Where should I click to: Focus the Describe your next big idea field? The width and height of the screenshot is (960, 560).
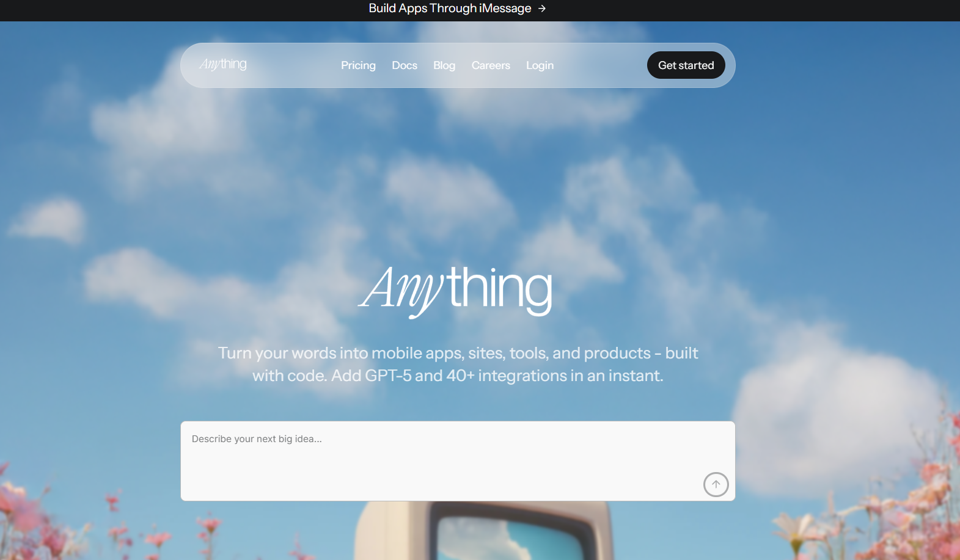point(458,461)
